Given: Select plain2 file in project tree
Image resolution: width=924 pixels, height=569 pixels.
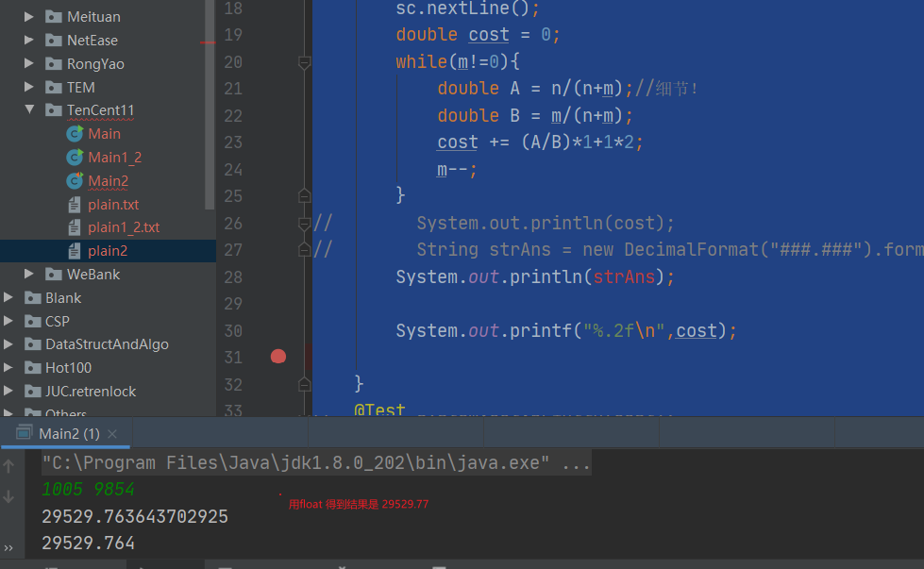Looking at the screenshot, I should pyautogui.click(x=108, y=251).
